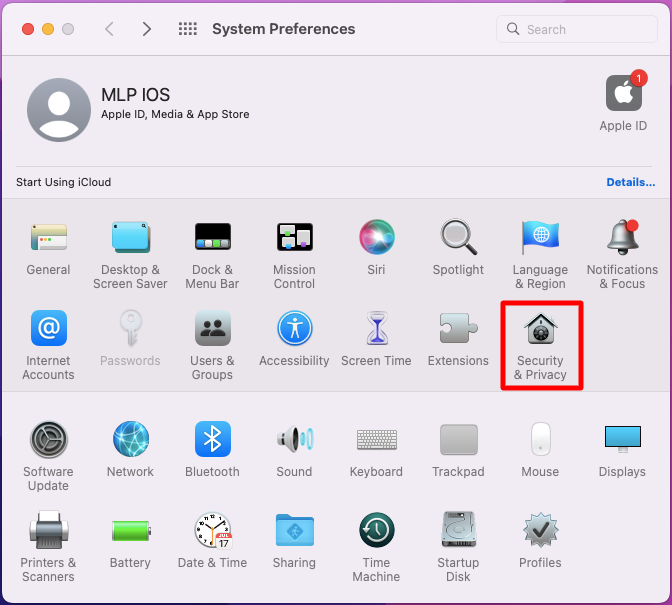Screen dimensions: 672x605
Task: Click into the Search field
Action: pos(576,29)
